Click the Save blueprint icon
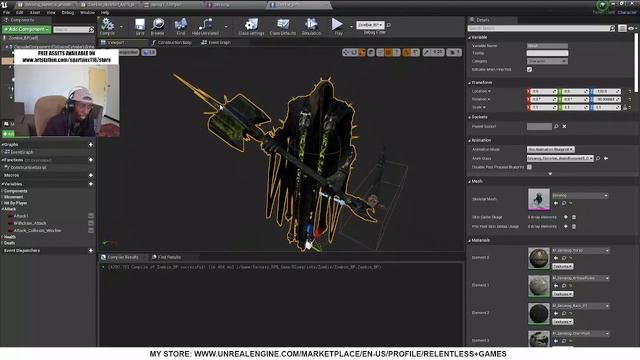The width and height of the screenshot is (640, 360). (x=140, y=27)
